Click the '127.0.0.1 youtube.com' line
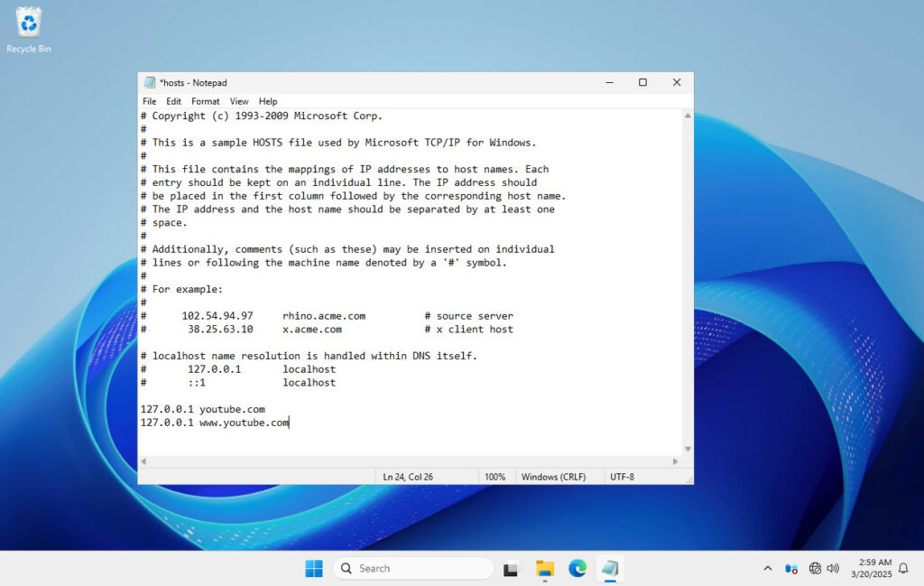The height and width of the screenshot is (586, 924). (x=203, y=409)
